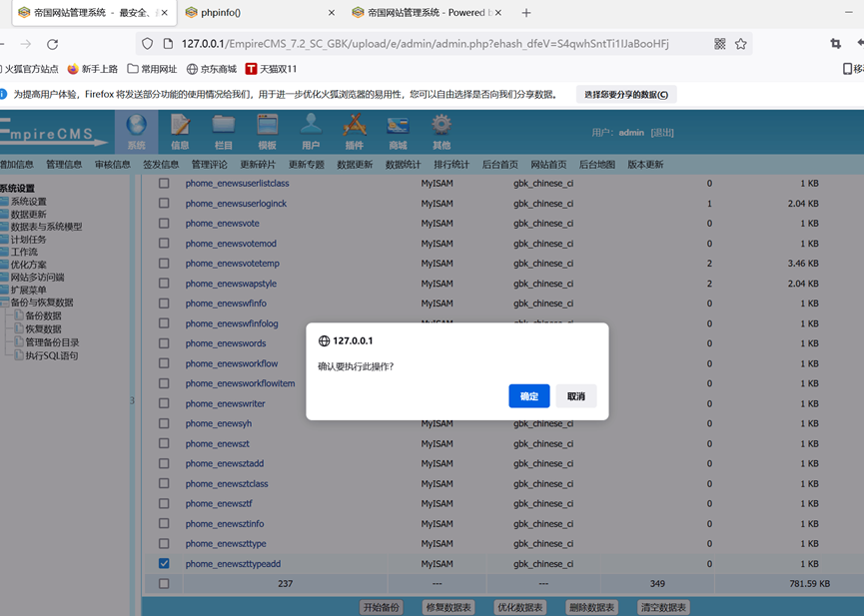Click the 优化数据表 button
The width and height of the screenshot is (864, 616).
[520, 607]
